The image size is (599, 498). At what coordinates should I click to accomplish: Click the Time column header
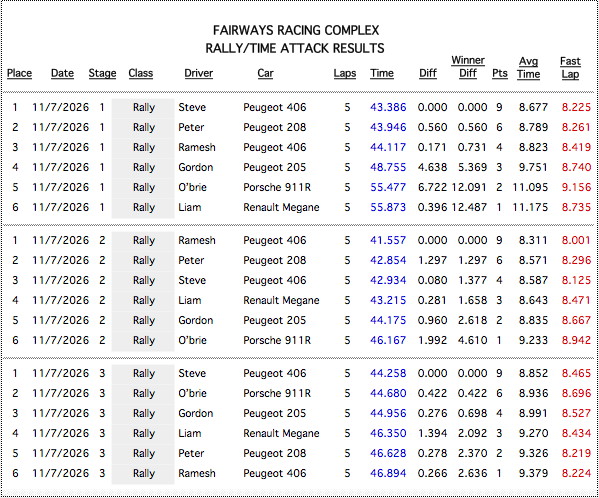tap(382, 73)
